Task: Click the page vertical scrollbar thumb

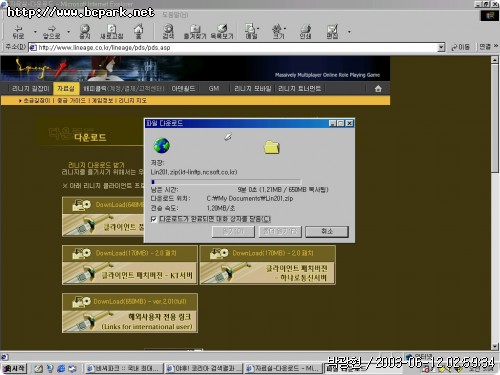Action: (495, 119)
